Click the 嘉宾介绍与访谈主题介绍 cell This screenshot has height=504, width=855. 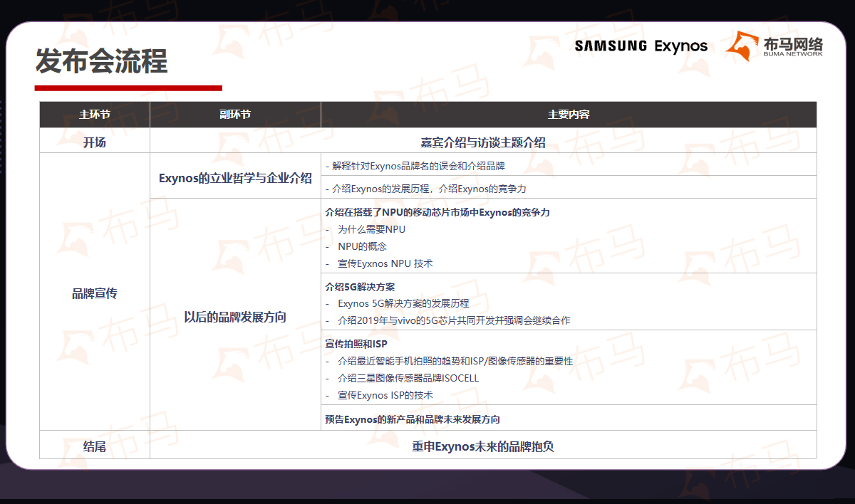point(483,142)
